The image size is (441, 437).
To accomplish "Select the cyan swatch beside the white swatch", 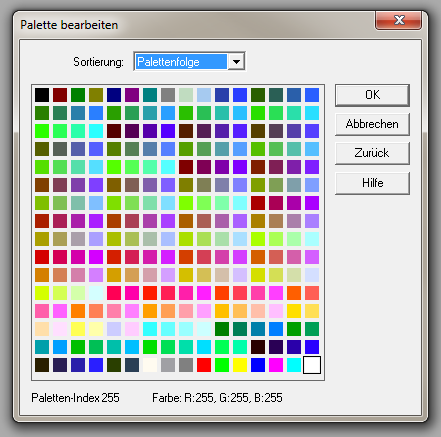I will click(x=294, y=365).
